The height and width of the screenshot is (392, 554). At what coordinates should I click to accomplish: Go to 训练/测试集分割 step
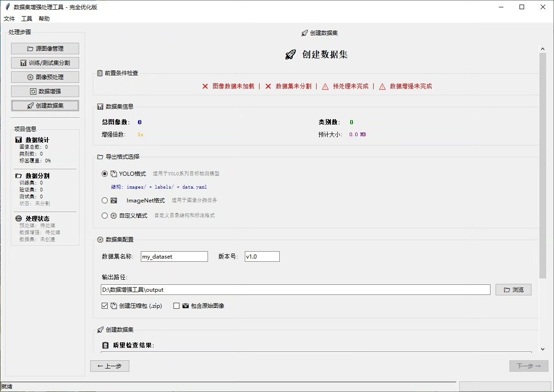click(45, 63)
